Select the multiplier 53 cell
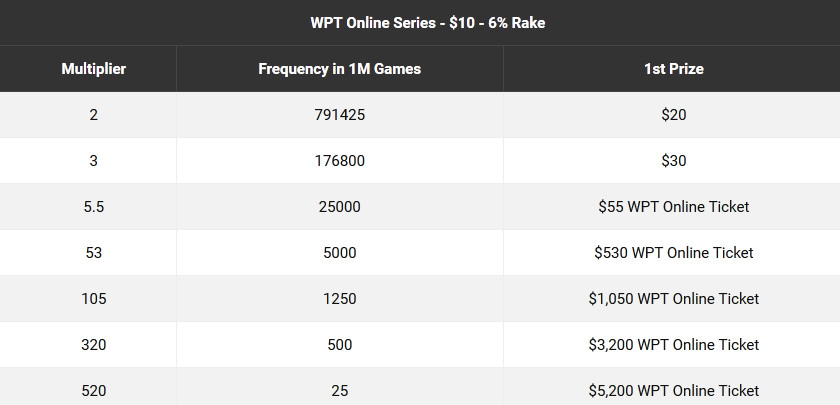The height and width of the screenshot is (405, 840). click(94, 253)
